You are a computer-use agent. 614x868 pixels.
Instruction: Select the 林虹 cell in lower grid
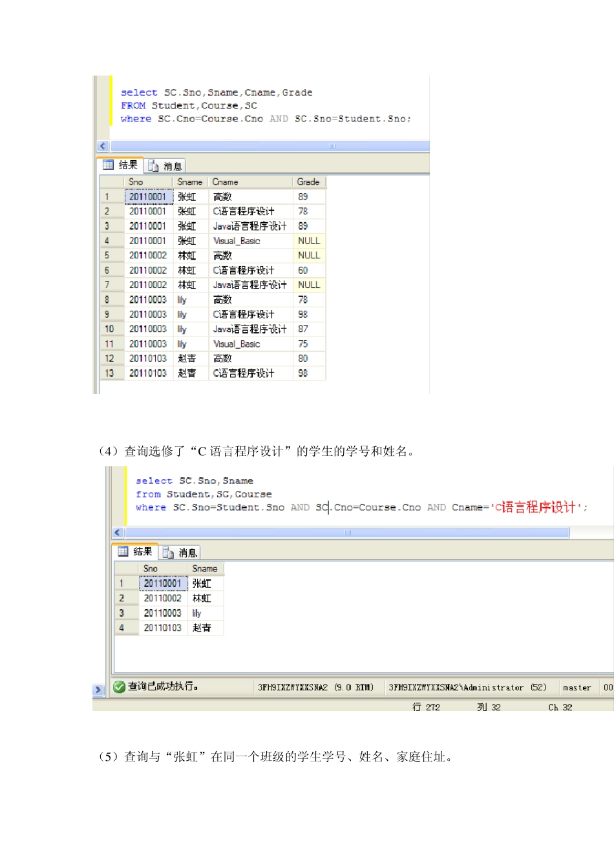[x=205, y=599]
